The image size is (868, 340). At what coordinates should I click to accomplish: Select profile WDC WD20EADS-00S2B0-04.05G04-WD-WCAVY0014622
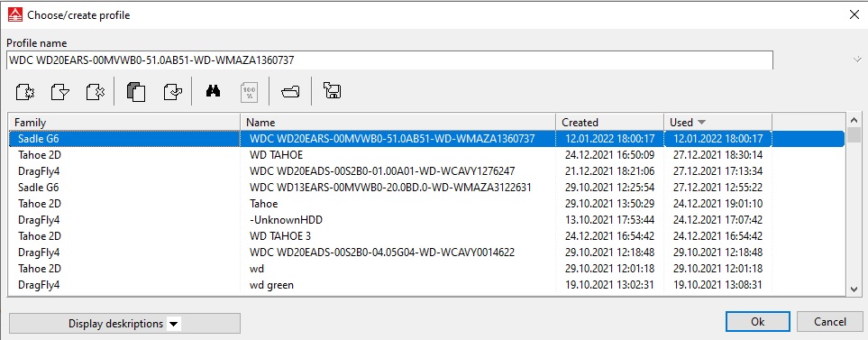click(427, 253)
